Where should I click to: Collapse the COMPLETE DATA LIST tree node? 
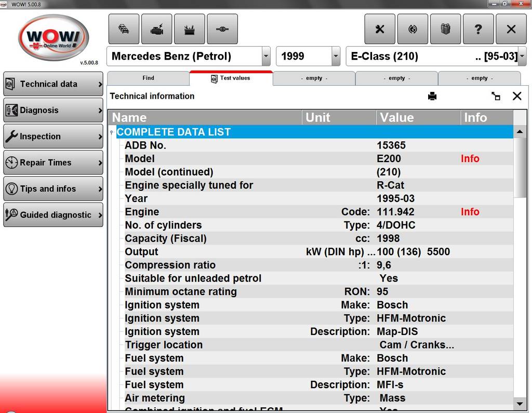coord(112,132)
